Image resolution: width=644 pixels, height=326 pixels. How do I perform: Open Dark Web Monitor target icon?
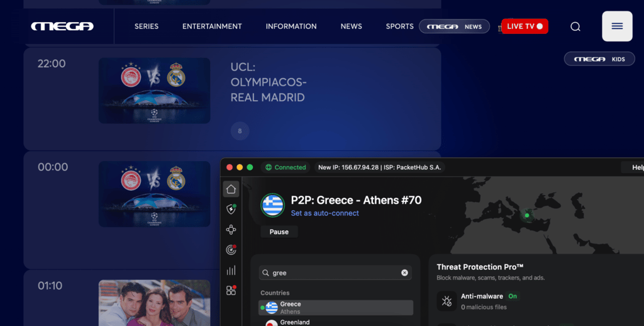(231, 250)
